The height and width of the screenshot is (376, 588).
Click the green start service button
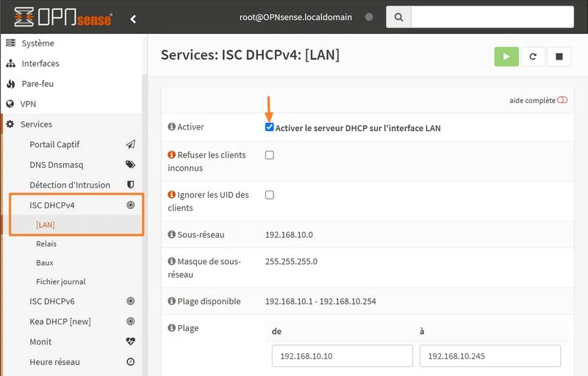click(506, 57)
